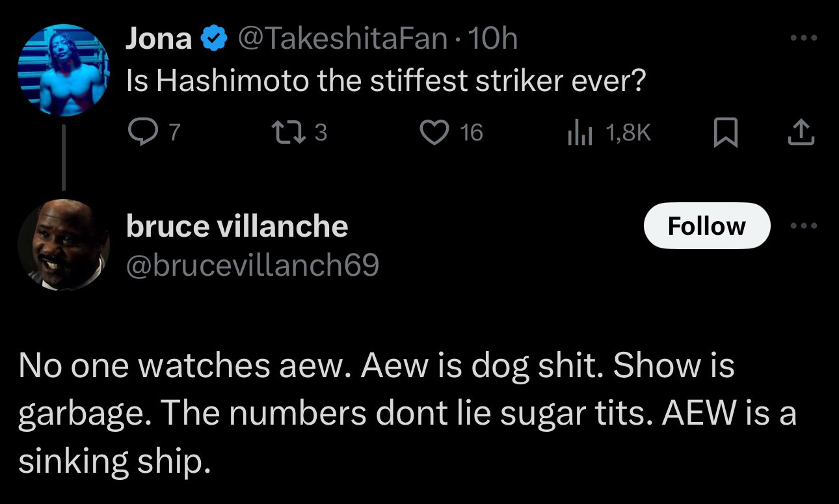Open Jona's profile picture

pyautogui.click(x=63, y=70)
